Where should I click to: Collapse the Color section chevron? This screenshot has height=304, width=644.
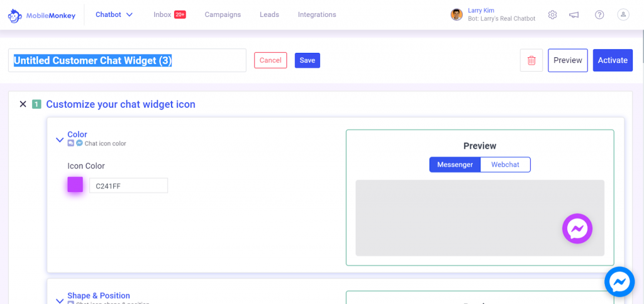(59, 140)
